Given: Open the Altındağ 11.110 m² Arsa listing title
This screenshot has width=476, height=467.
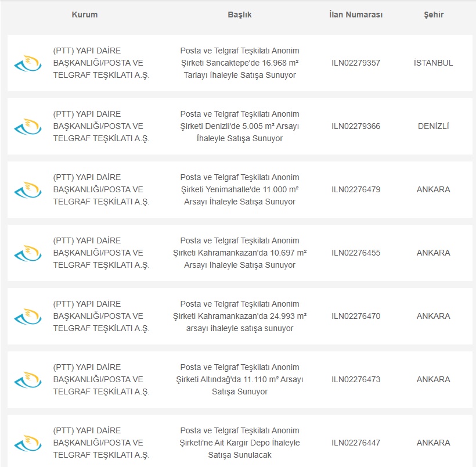Looking at the screenshot, I should coord(240,379).
